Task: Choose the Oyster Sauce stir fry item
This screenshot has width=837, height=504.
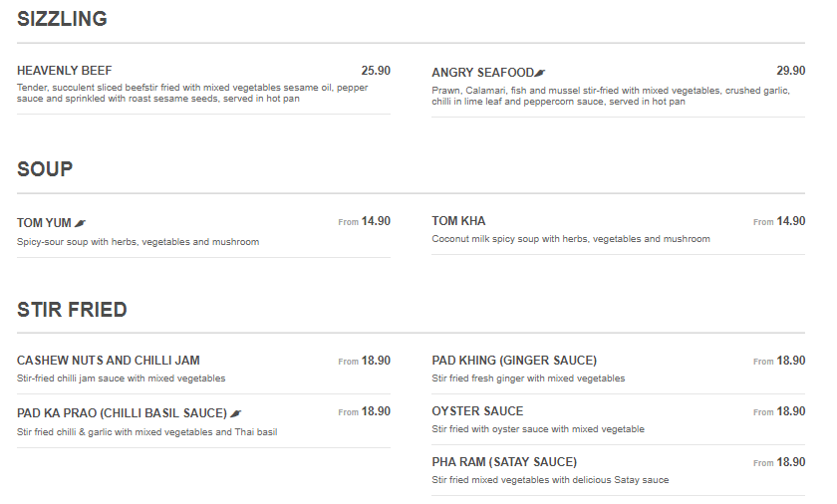Action: point(477,411)
